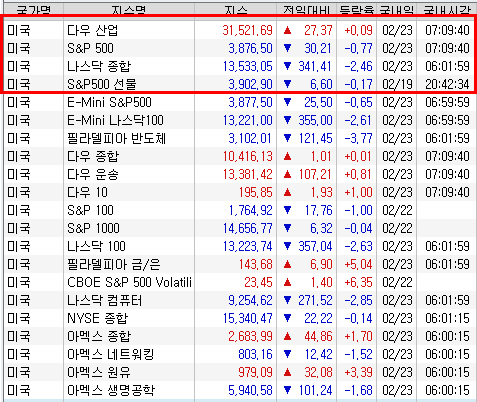Click the index value 5,940.58
477x402 pixels.
click(x=251, y=390)
